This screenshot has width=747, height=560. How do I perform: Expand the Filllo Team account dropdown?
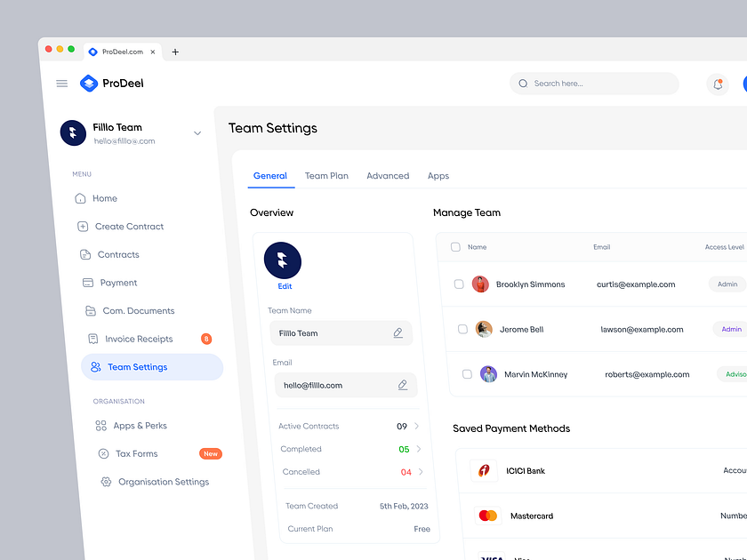coord(197,132)
